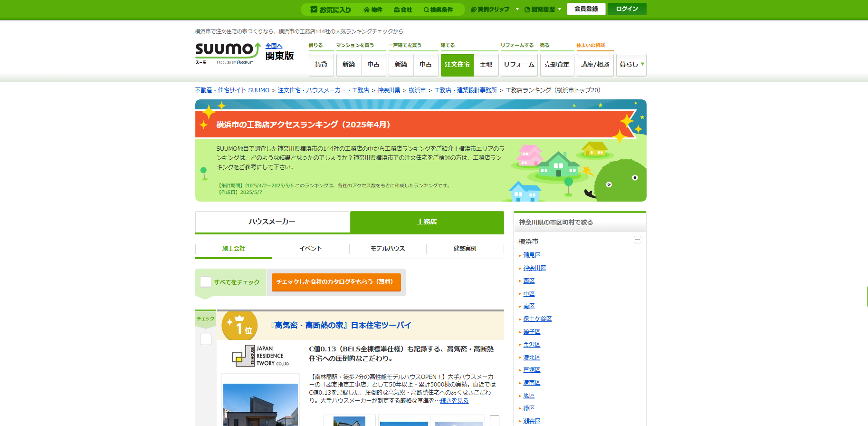Screen dimensions: 868x426
Task: Open 中古 under マンションを買う
Action: pos(373,65)
